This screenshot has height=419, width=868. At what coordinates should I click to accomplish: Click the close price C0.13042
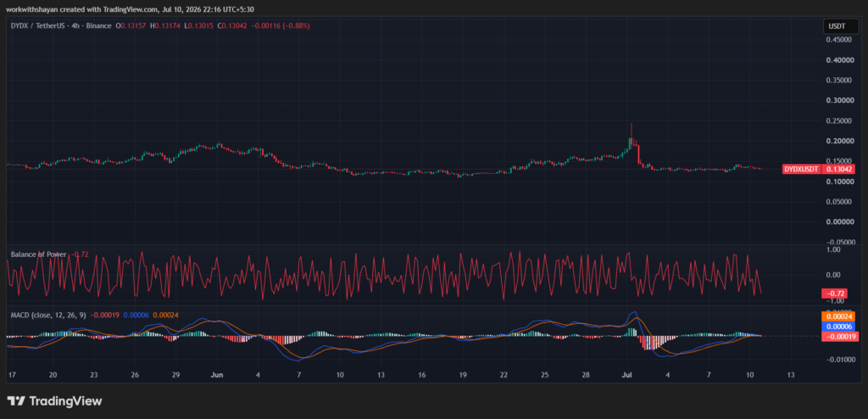point(232,25)
